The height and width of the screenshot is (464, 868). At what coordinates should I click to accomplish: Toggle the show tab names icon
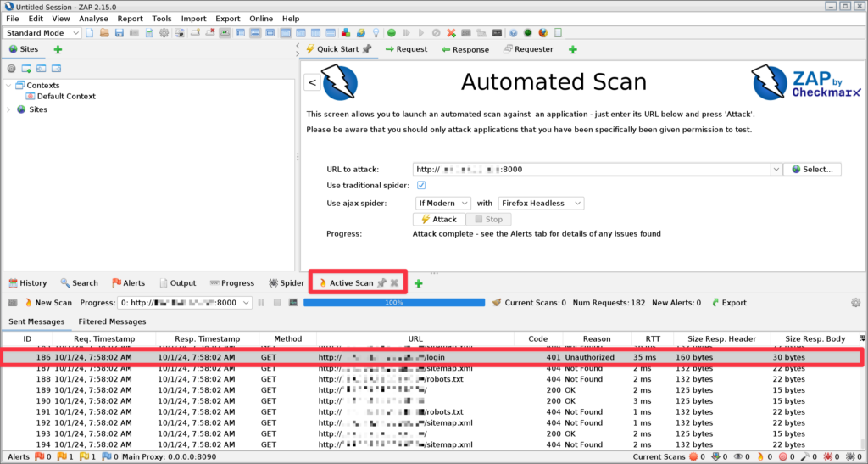225,33
